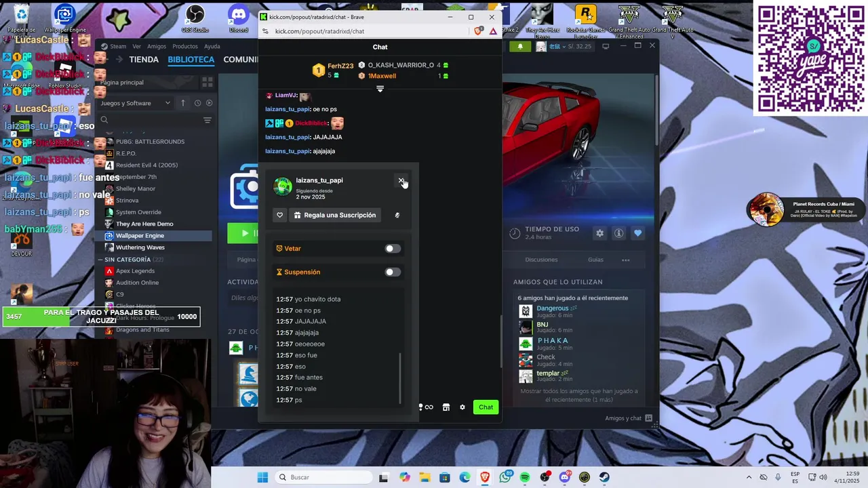The image size is (868, 488).
Task: Click friend Dangerous in friends list
Action: [x=553, y=308]
